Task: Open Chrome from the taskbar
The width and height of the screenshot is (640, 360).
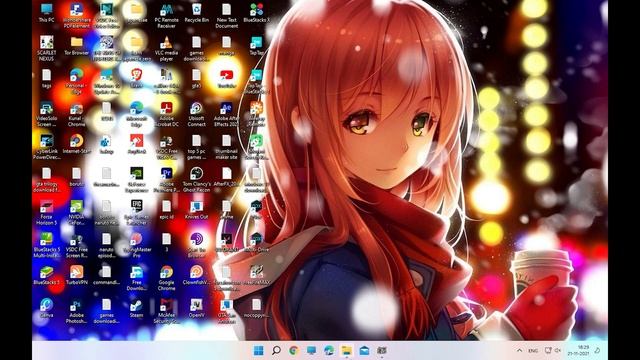Action: point(294,350)
